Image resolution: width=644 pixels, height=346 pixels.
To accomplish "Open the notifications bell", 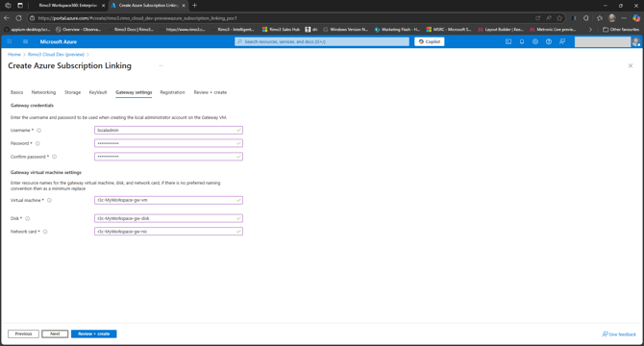I will 522,41.
